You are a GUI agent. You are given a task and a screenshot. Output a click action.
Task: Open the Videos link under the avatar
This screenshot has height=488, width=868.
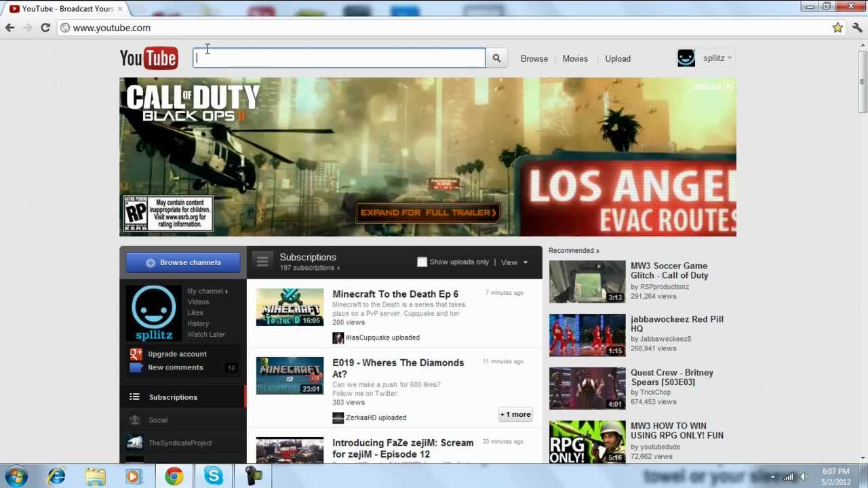pyautogui.click(x=198, y=302)
